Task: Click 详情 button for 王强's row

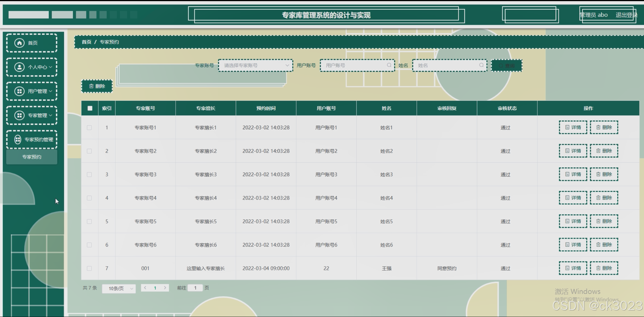Action: pyautogui.click(x=573, y=268)
